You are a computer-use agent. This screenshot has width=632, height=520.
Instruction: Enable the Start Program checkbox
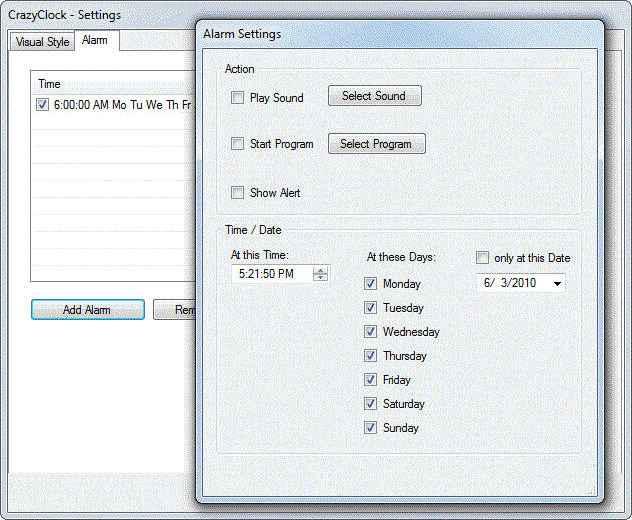[x=237, y=144]
